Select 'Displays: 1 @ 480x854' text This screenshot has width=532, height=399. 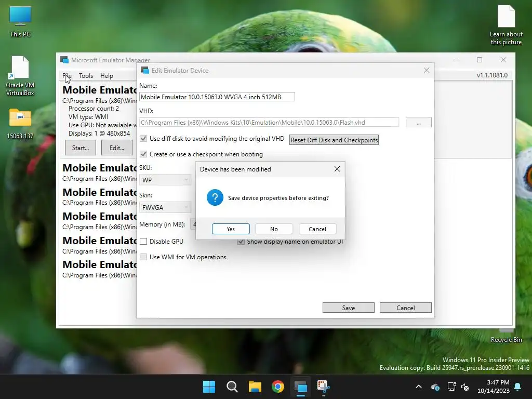[x=99, y=134]
